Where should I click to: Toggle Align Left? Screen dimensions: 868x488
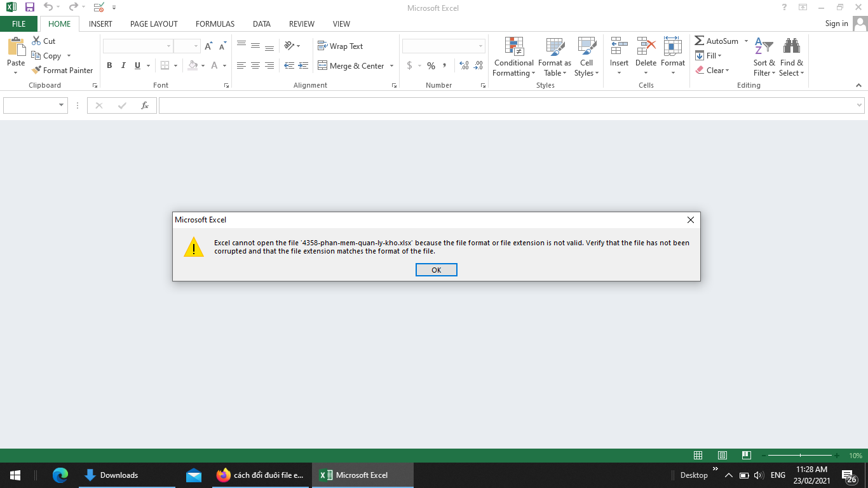(x=241, y=65)
